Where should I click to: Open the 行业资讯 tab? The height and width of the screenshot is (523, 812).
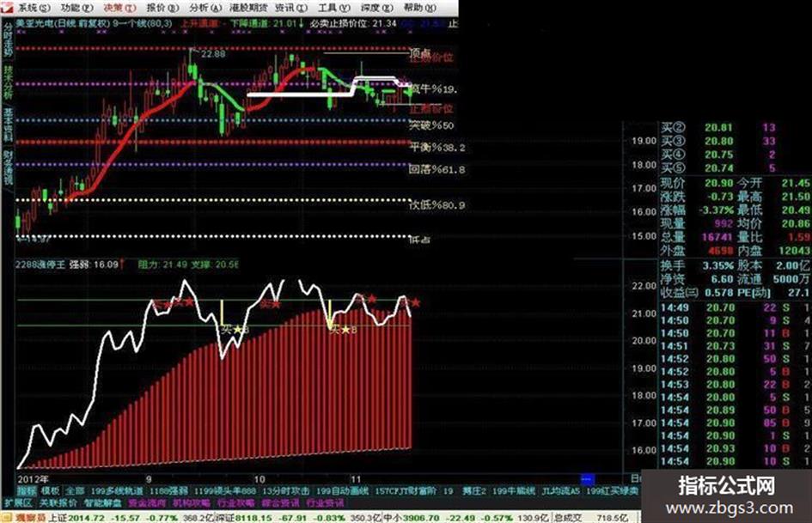325,502
